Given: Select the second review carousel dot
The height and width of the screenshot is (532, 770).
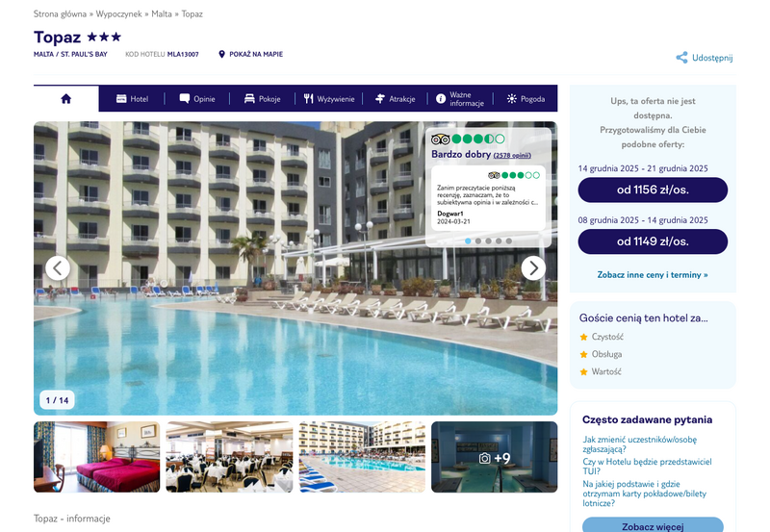Looking at the screenshot, I should (x=477, y=241).
